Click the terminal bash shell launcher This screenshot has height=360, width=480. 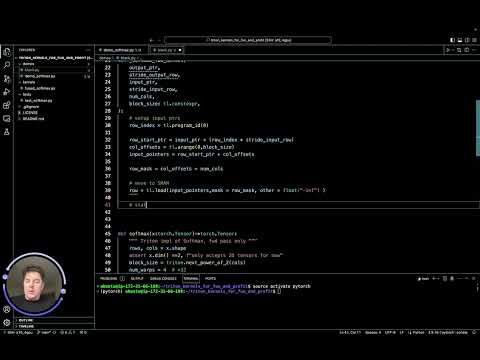(x=423, y=279)
